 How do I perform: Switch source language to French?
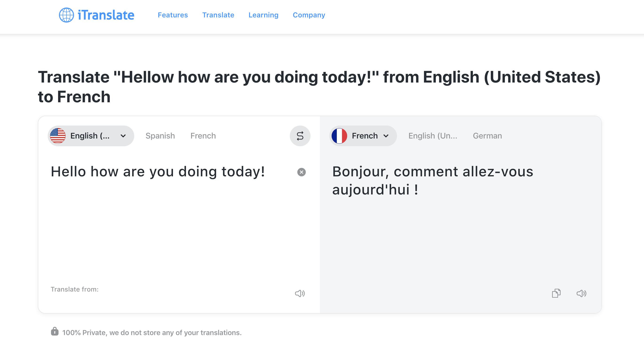pyautogui.click(x=203, y=136)
